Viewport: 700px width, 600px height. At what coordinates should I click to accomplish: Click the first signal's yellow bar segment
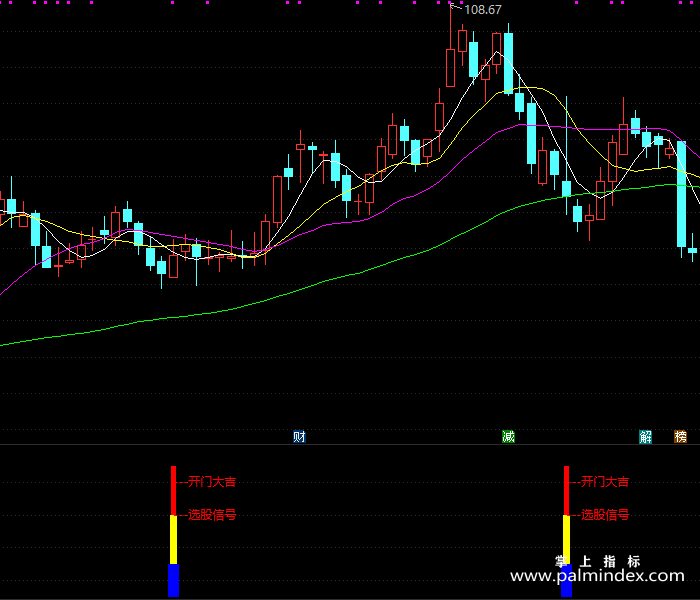[174, 540]
